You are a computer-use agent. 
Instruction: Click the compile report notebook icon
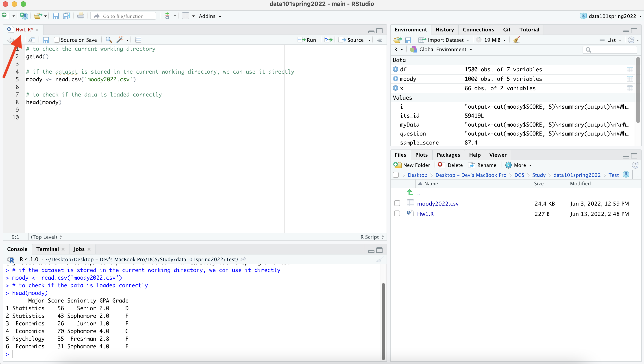coord(138,40)
